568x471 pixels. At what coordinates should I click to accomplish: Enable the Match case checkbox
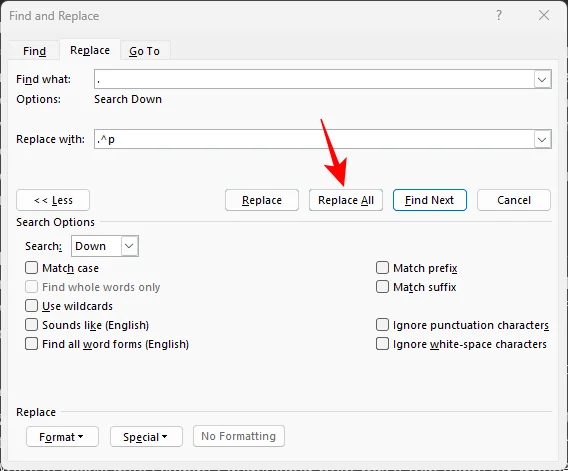coord(32,268)
